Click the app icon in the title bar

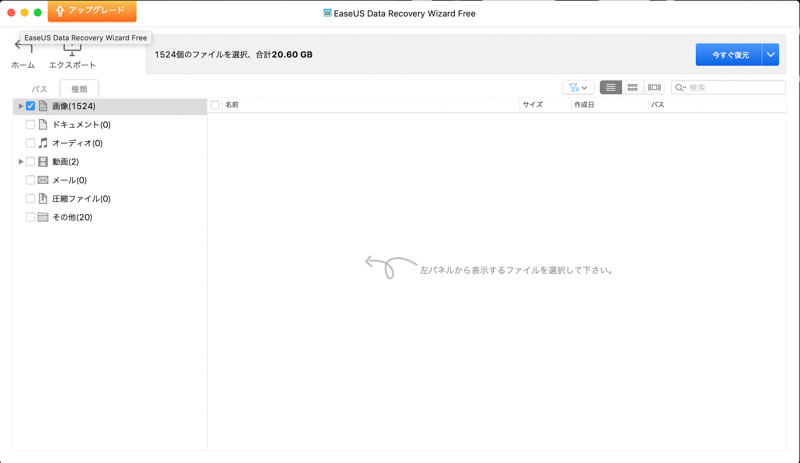click(x=328, y=13)
